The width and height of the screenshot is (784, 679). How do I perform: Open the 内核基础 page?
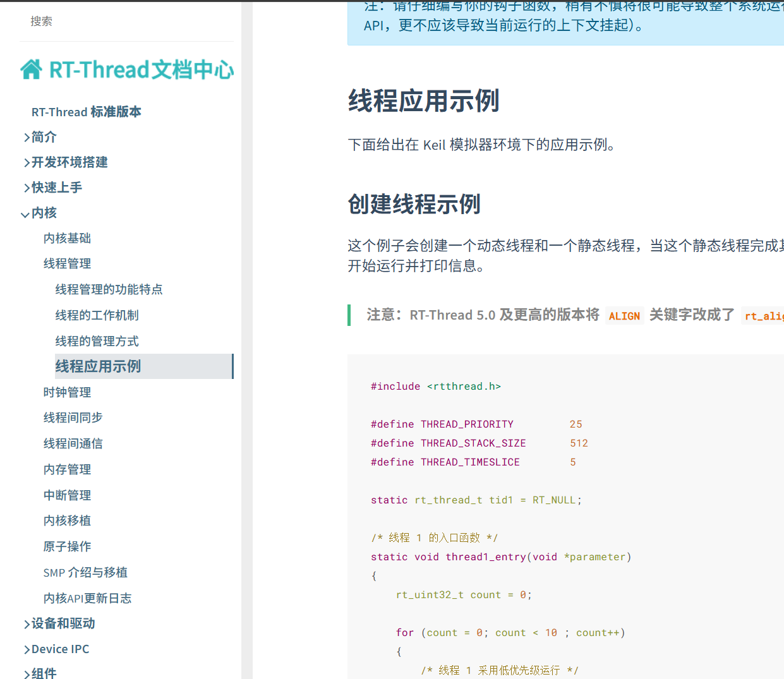pyautogui.click(x=67, y=238)
